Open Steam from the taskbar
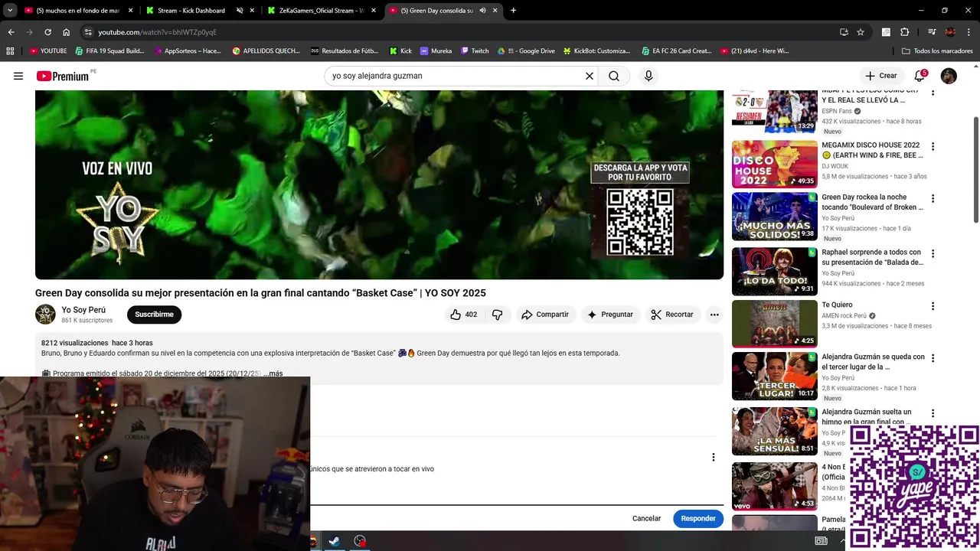The image size is (980, 551). click(334, 541)
